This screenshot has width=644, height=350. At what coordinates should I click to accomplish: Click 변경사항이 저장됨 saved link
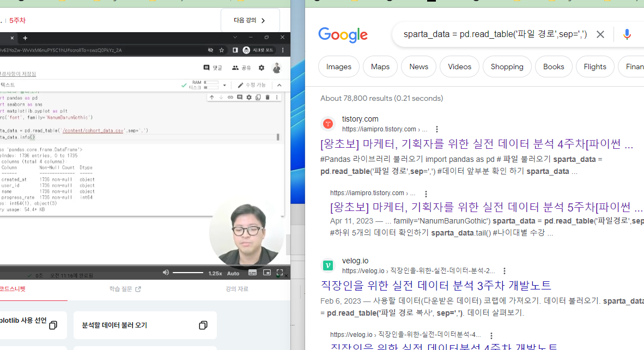tap(18, 74)
